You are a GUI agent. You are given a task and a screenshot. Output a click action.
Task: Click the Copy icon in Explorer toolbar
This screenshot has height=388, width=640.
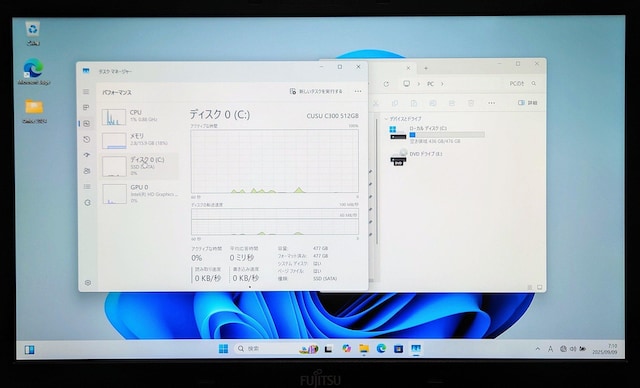click(395, 103)
